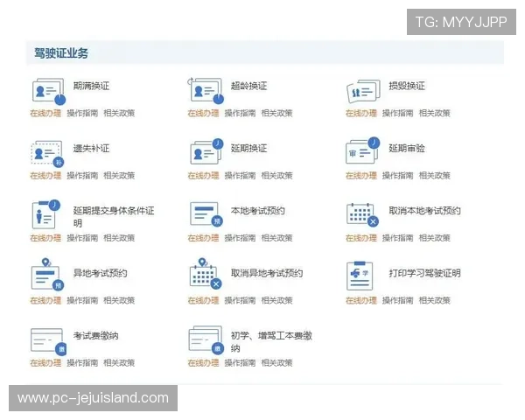Open 在线办理 under 延期换证
The width and height of the screenshot is (525, 420).
(203, 176)
